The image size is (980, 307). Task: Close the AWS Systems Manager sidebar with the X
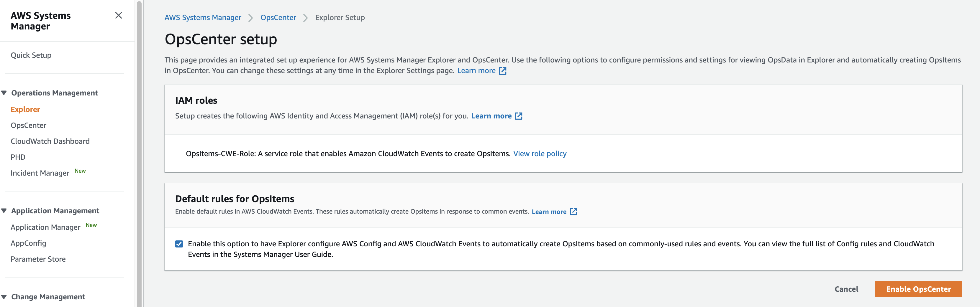click(x=119, y=16)
